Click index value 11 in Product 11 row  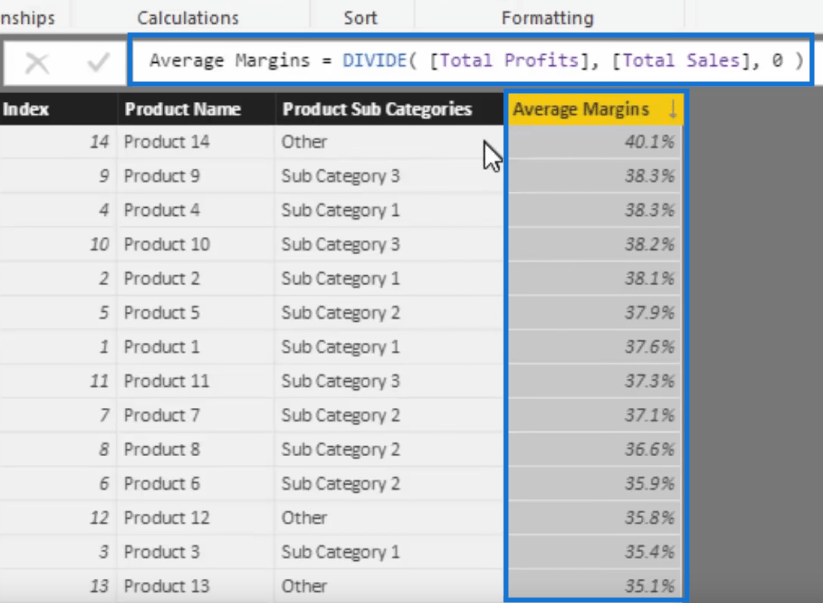[x=99, y=381]
